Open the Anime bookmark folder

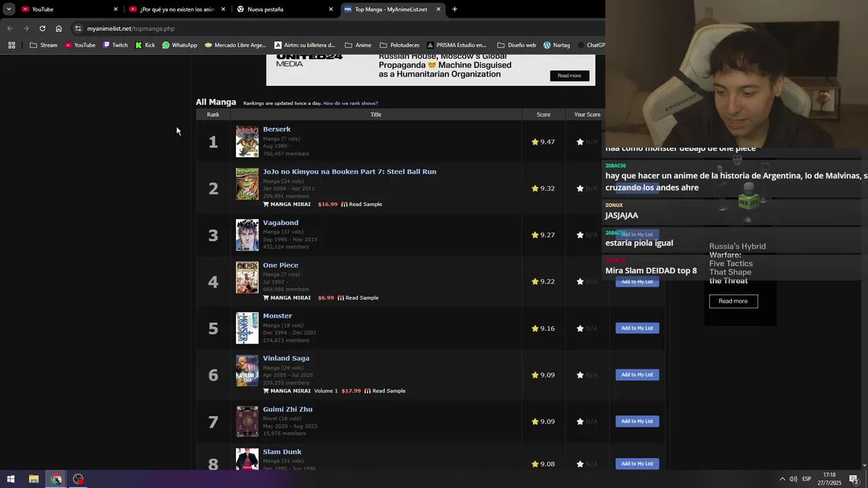tap(358, 45)
